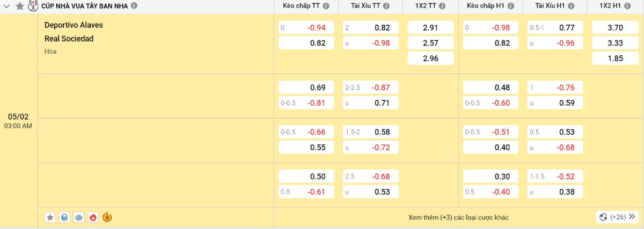Viewport: 644px width, 229px height.
Task: Pick the draw 1X2 H1 odds 1.85
Action: tap(615, 58)
